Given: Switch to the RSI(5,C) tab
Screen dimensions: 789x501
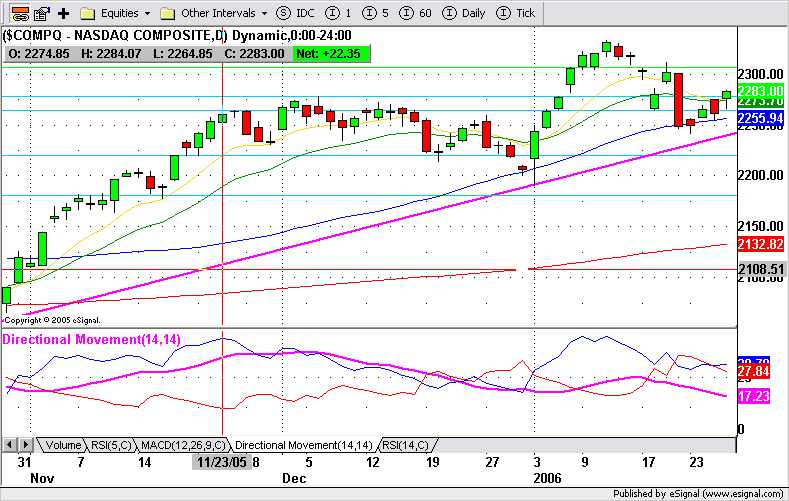Looking at the screenshot, I should pyautogui.click(x=111, y=445).
